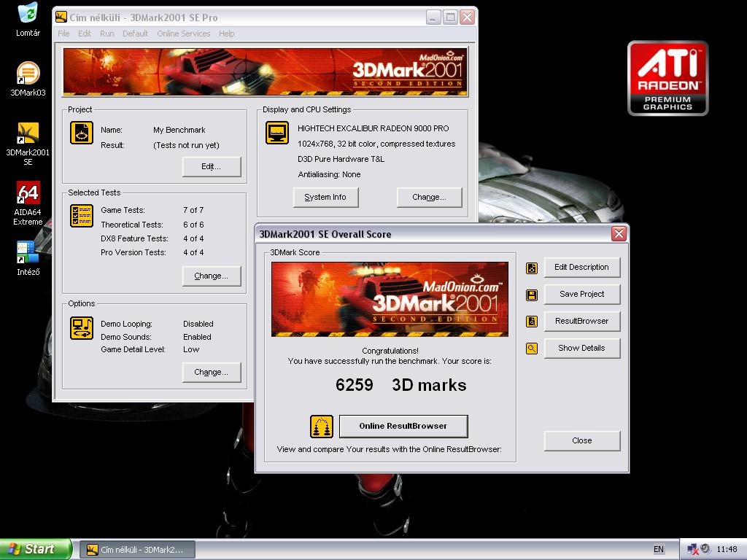
Task: Click the Show Details button
Action: tap(581, 348)
